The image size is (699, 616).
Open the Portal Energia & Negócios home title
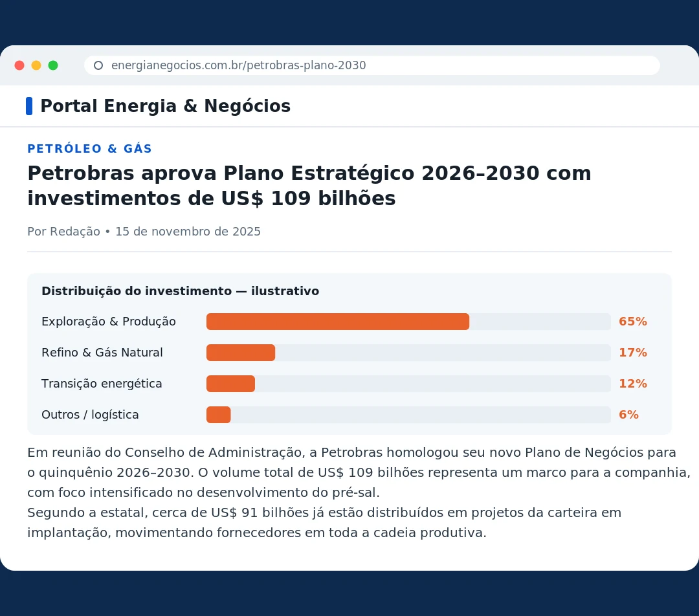tap(166, 106)
